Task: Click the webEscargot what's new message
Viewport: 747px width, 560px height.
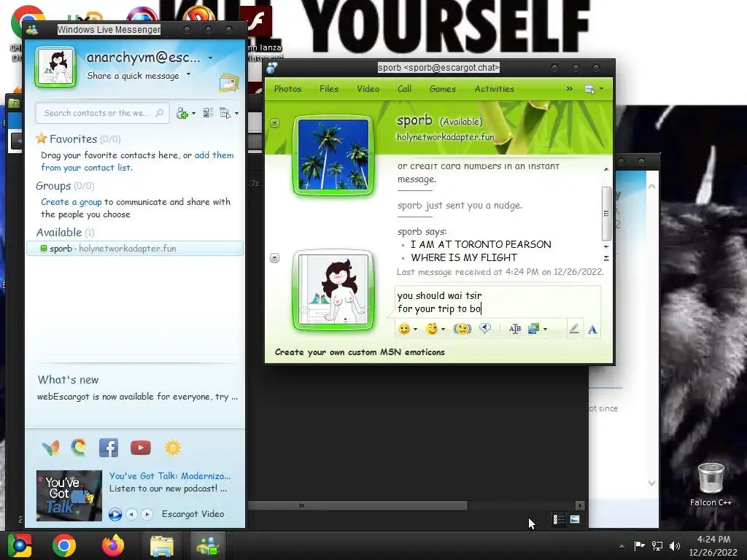Action: pyautogui.click(x=137, y=397)
